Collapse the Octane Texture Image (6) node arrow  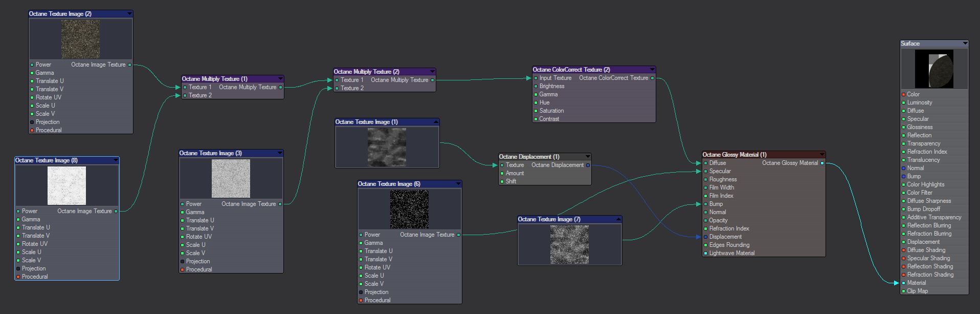[458, 184]
